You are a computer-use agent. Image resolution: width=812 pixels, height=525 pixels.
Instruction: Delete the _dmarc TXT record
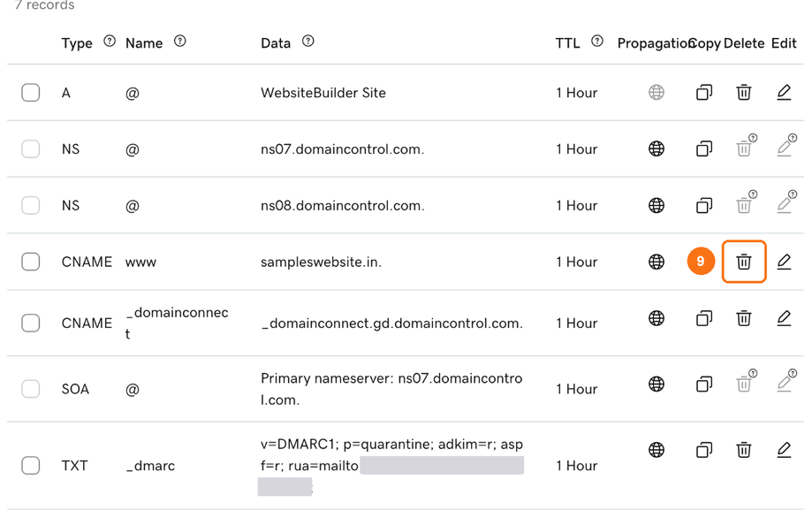coord(744,449)
